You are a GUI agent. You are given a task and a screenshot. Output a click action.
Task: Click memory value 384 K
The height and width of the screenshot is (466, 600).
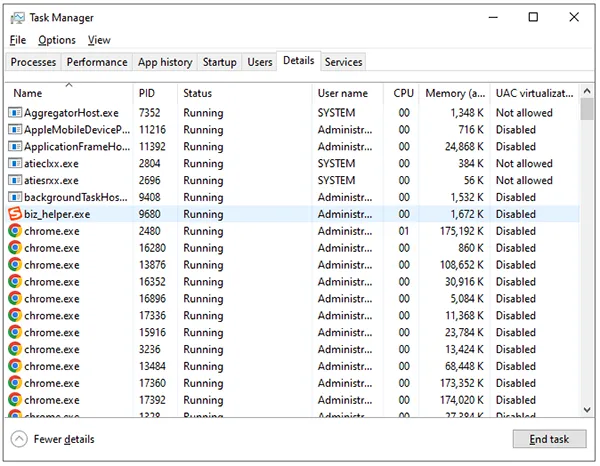click(x=471, y=163)
